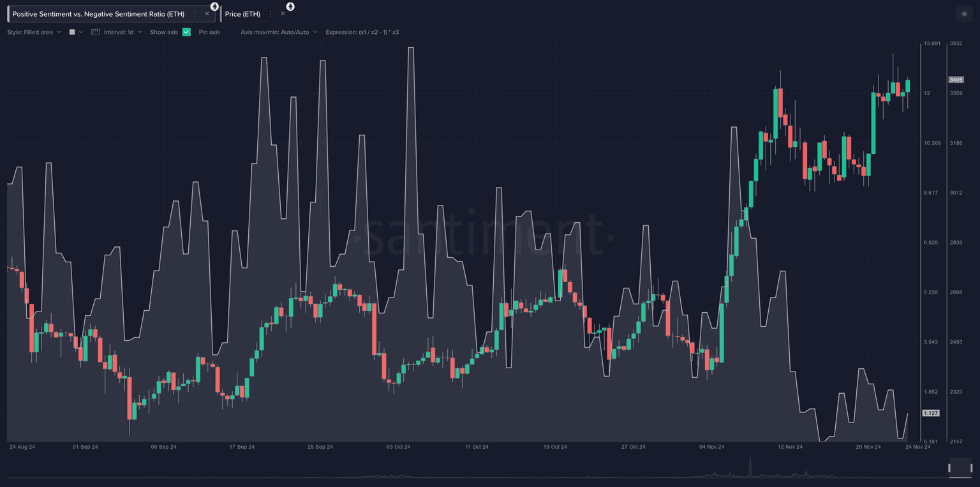Edit the Expression (x1 / x2 - 1) * x3
Screen dimensions: 980x487
(362, 32)
